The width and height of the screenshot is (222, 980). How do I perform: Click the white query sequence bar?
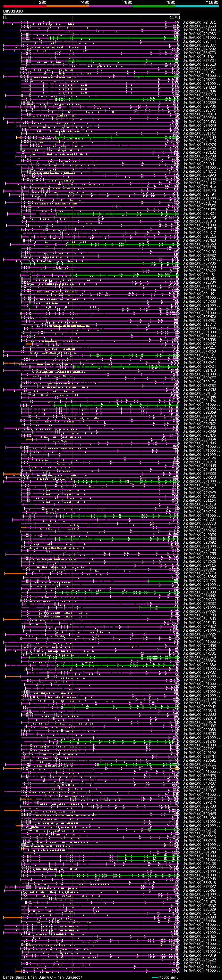click(x=92, y=15)
